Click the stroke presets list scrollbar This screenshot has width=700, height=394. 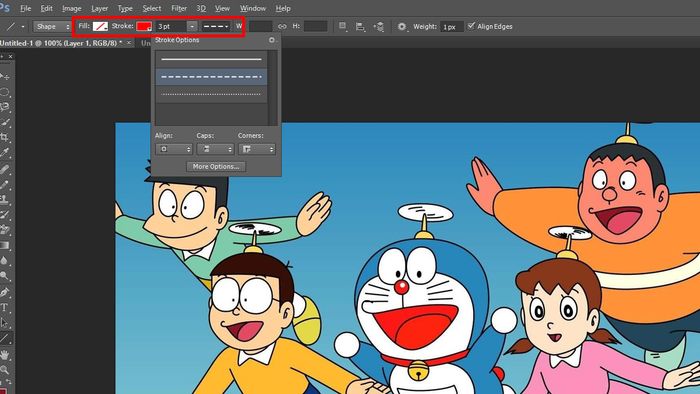(273, 88)
